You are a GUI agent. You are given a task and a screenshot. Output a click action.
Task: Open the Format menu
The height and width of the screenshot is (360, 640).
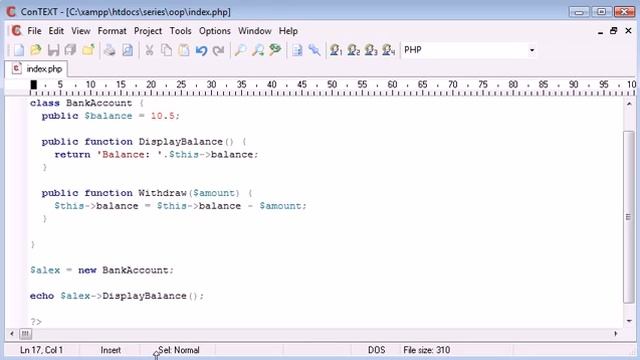(112, 31)
